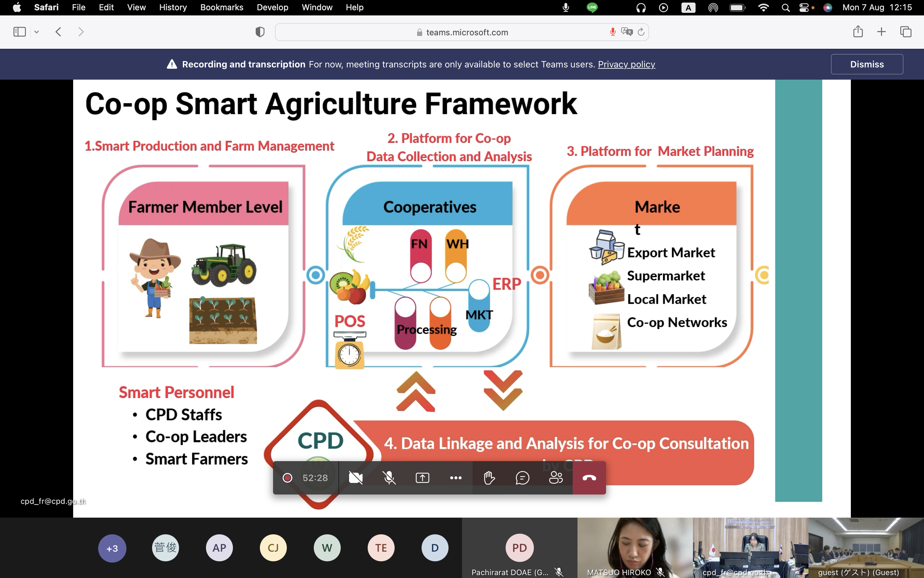Open the translate page icon
Screen dimensions: 924x578
[x=627, y=32]
